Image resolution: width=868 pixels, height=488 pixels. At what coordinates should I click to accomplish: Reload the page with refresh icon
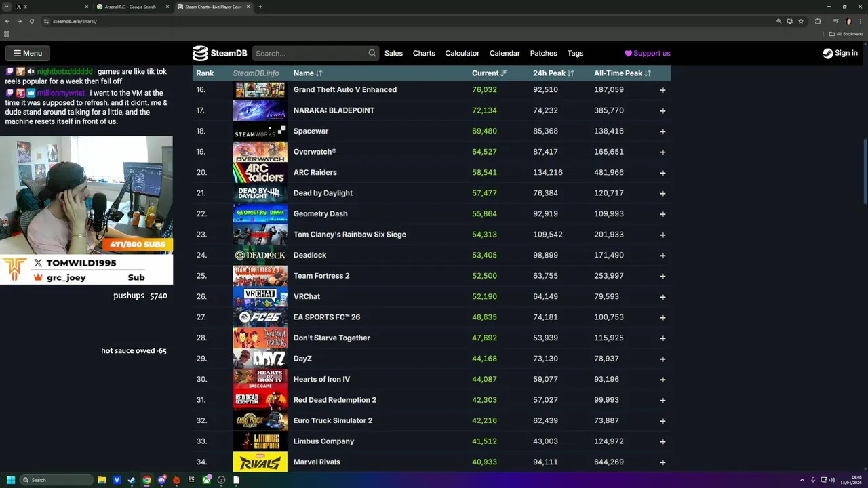(31, 21)
